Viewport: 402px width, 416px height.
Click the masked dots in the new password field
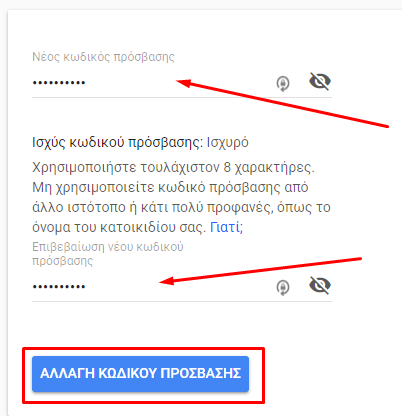click(x=59, y=82)
